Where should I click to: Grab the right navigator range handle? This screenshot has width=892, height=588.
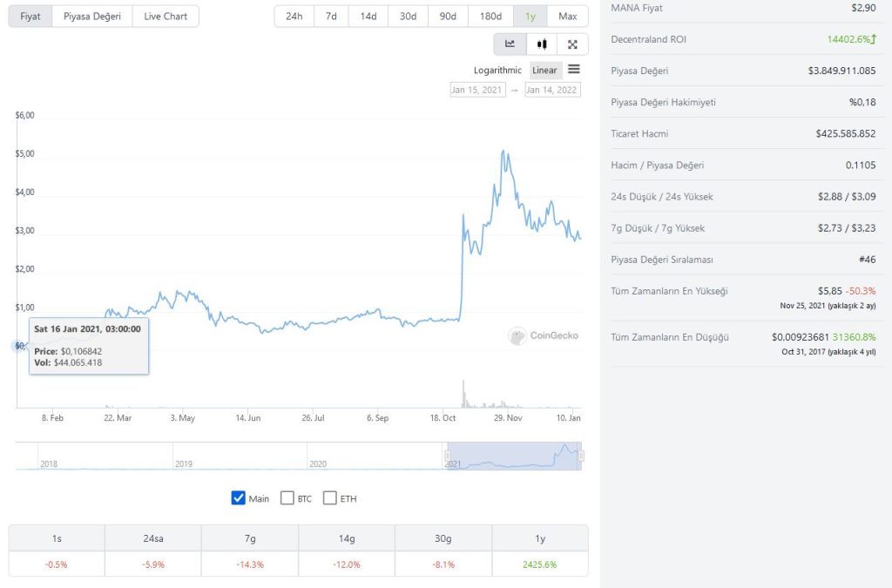tap(581, 456)
